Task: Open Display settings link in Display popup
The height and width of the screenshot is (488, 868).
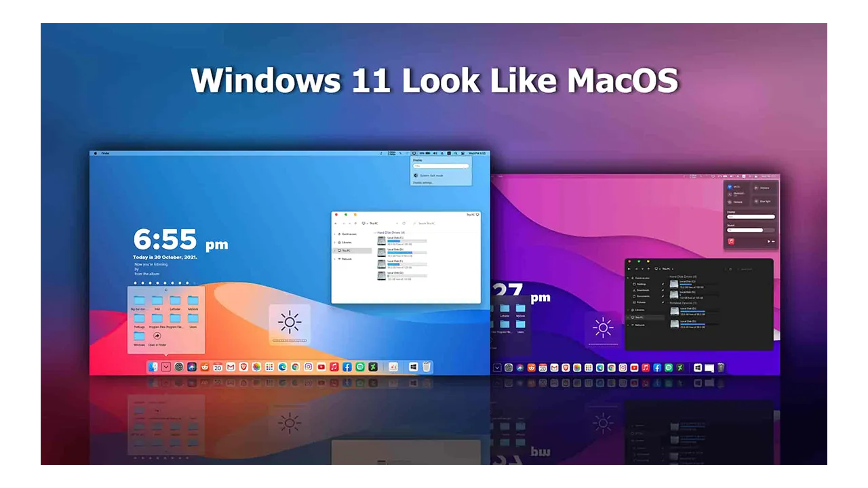Action: click(x=422, y=183)
